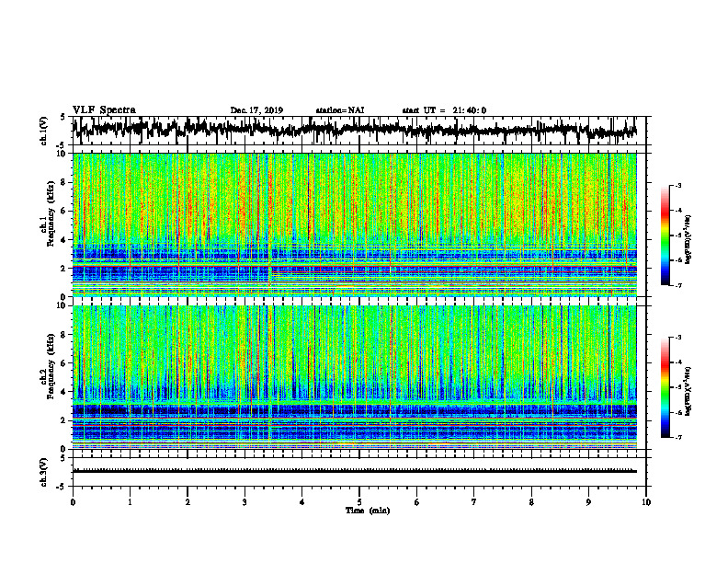
Task: Click time axis tick label "5"
Action: coord(359,502)
